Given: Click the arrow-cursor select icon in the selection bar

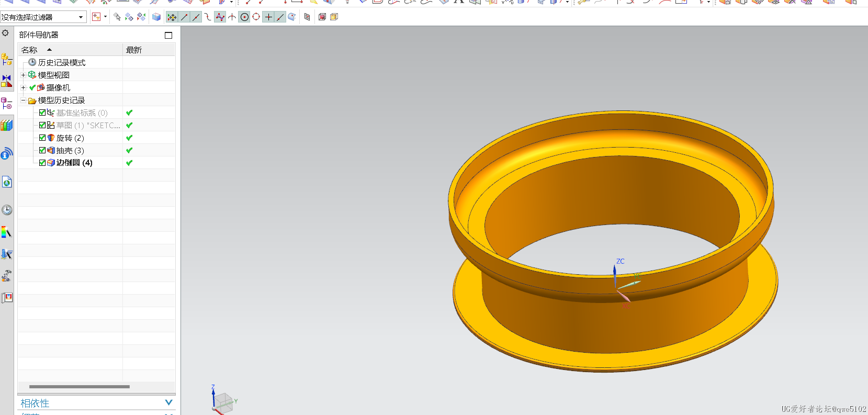Looking at the screenshot, I should [x=117, y=17].
